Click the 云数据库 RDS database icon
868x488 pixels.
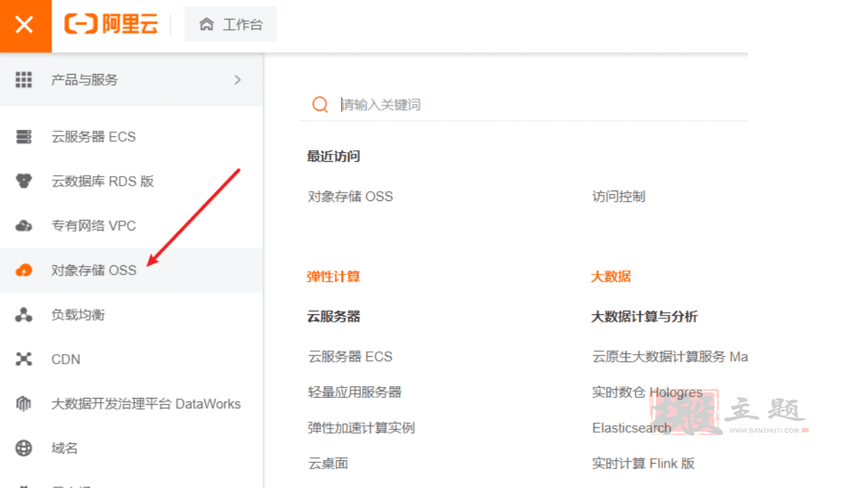click(x=24, y=182)
